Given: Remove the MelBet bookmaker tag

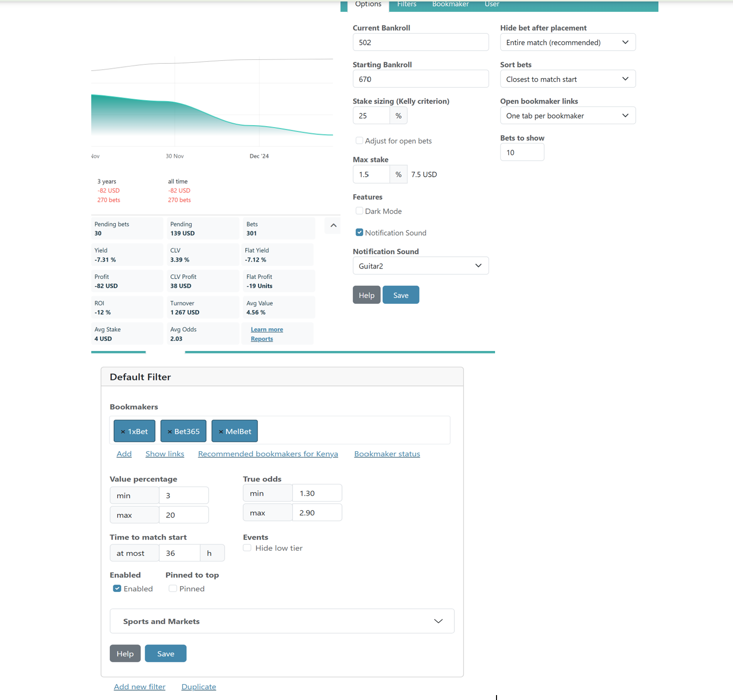Looking at the screenshot, I should point(221,431).
